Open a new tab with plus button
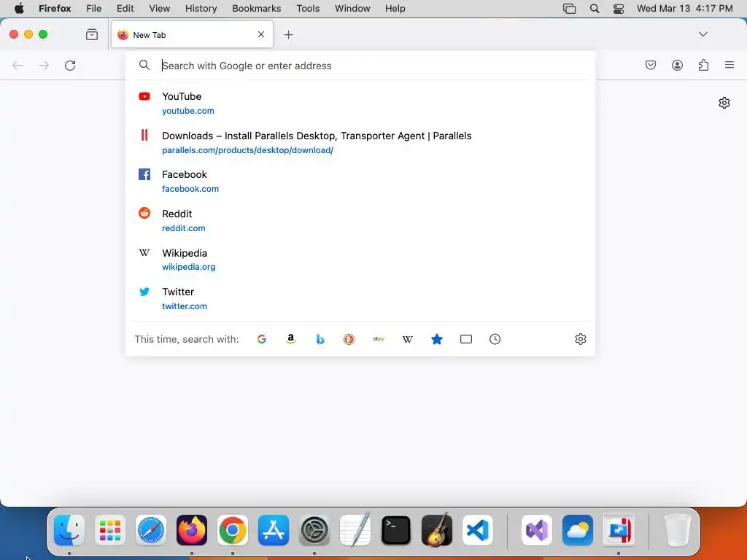 (288, 34)
